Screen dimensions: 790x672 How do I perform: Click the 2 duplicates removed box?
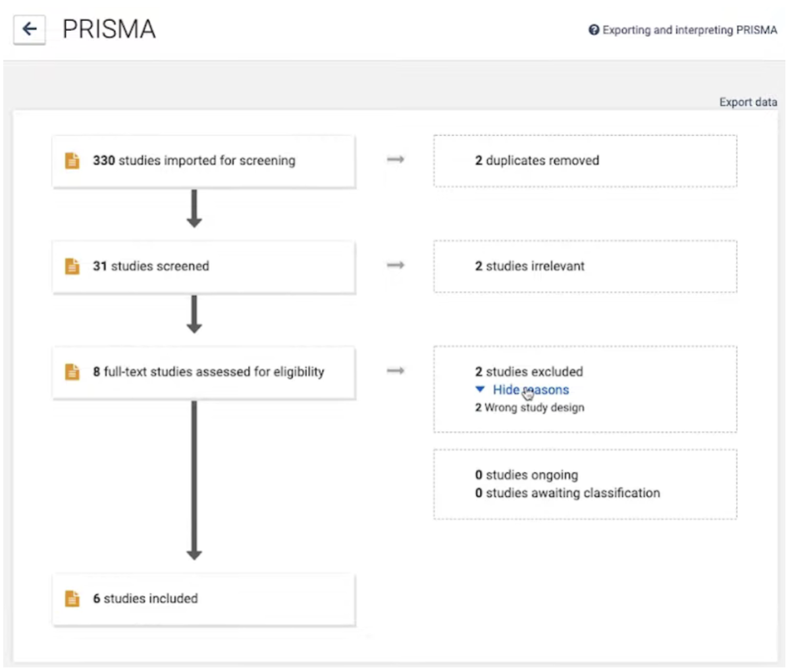coord(585,161)
